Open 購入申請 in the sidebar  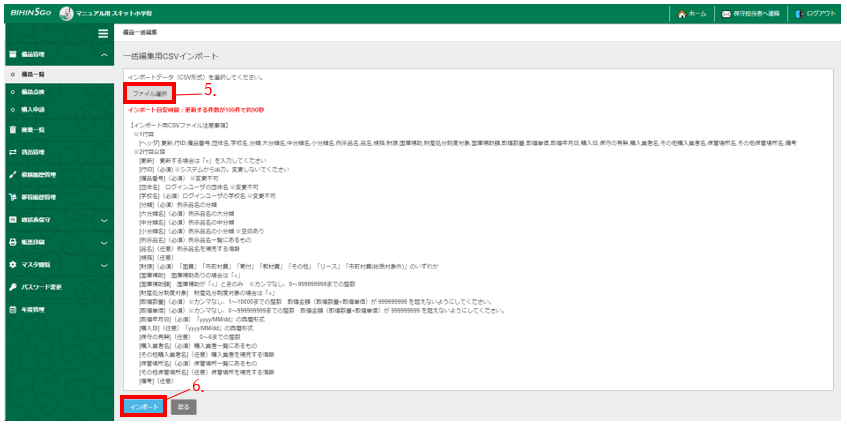[x=33, y=108]
